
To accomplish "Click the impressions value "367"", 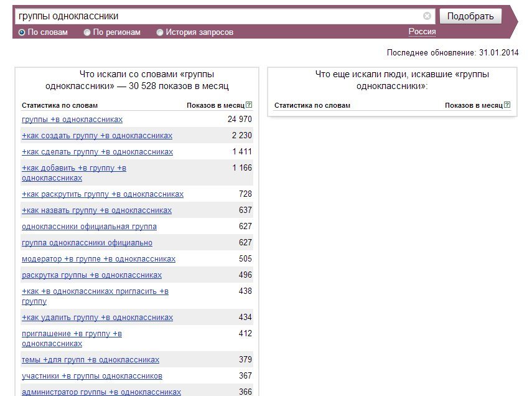I will [x=245, y=375].
